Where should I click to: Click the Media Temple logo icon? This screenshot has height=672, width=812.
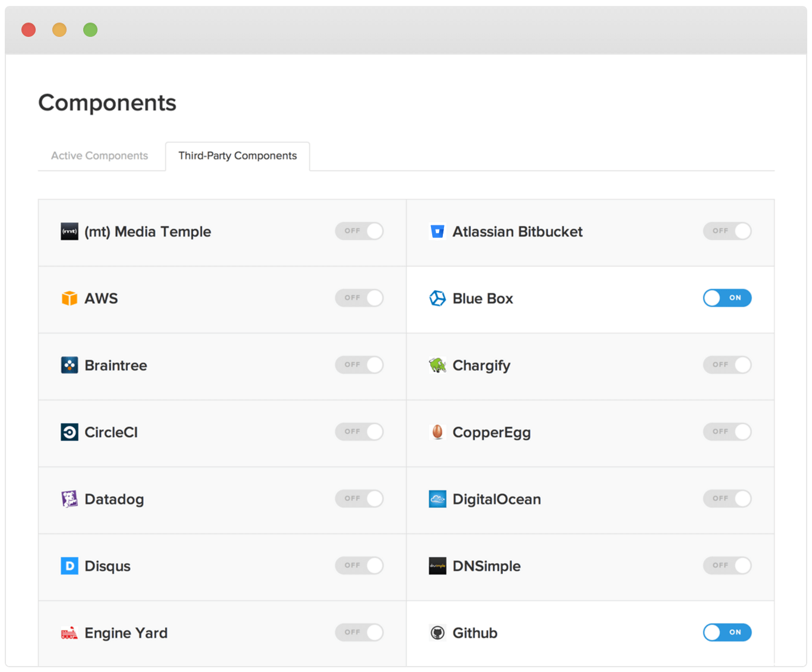tap(70, 231)
